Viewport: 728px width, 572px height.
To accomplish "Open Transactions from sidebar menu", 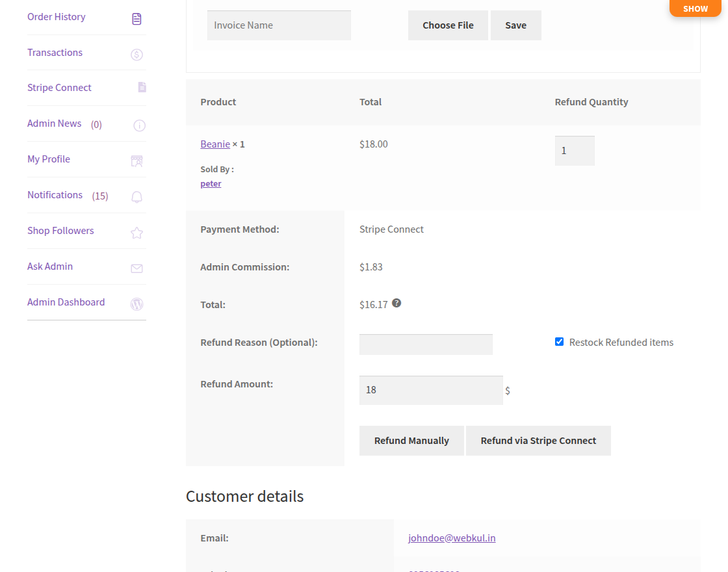I will click(55, 53).
